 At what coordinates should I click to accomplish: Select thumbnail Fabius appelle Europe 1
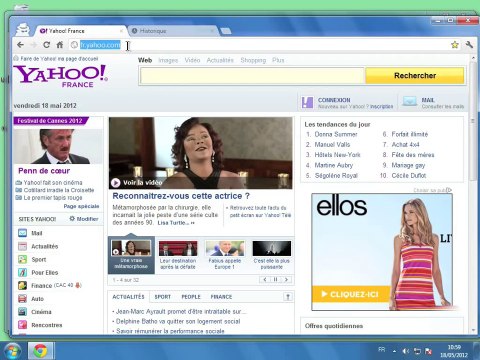pos(224,255)
